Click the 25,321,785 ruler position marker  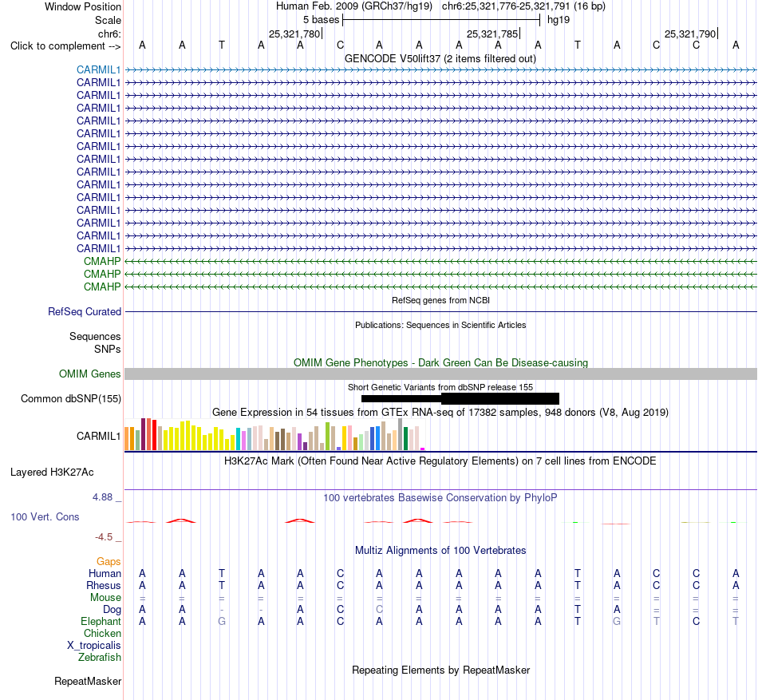(x=492, y=34)
